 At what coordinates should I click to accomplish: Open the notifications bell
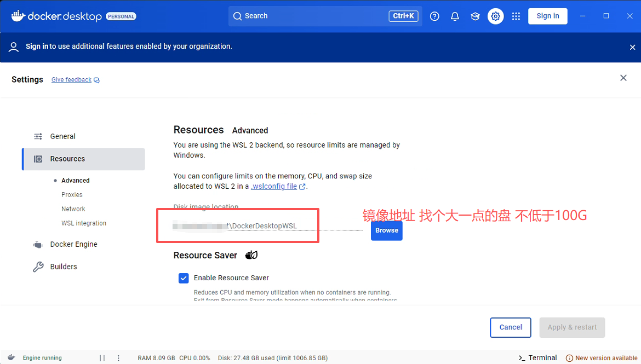click(x=455, y=16)
